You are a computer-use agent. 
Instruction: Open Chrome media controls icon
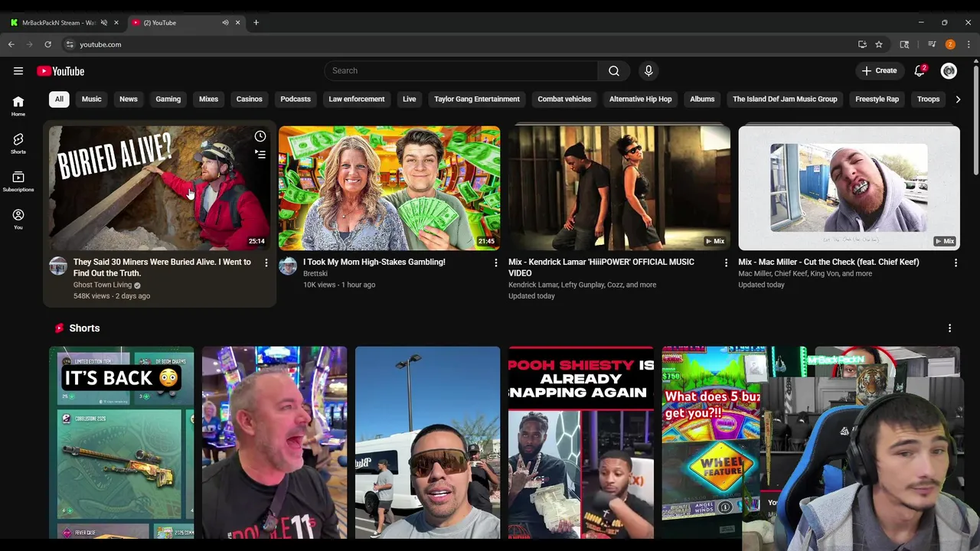(x=932, y=44)
